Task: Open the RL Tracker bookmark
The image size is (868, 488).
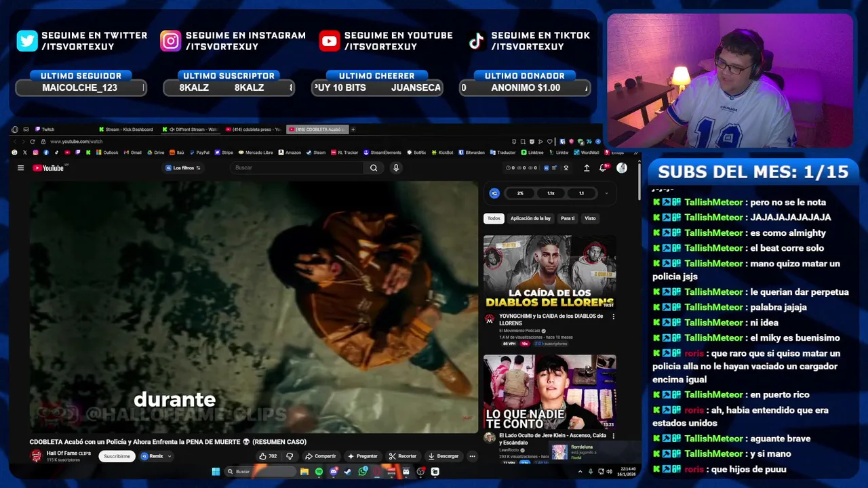Action: [x=344, y=152]
